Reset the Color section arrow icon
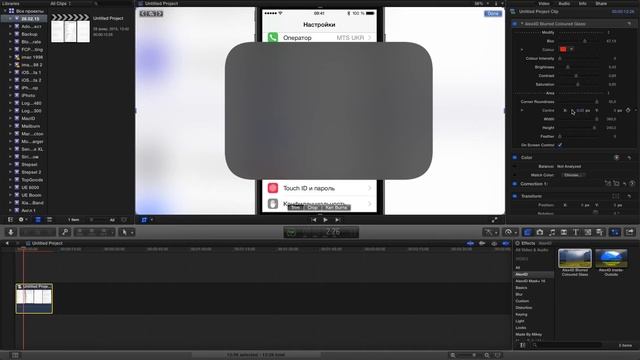 coord(629,158)
